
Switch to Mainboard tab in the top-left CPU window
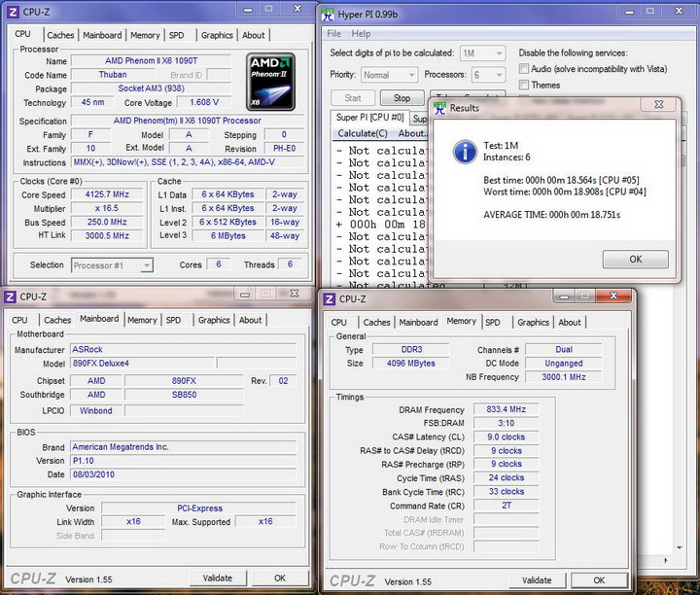102,35
